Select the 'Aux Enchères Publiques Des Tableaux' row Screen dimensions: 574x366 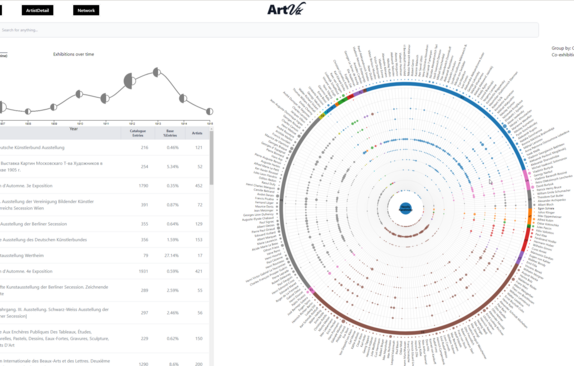104,339
